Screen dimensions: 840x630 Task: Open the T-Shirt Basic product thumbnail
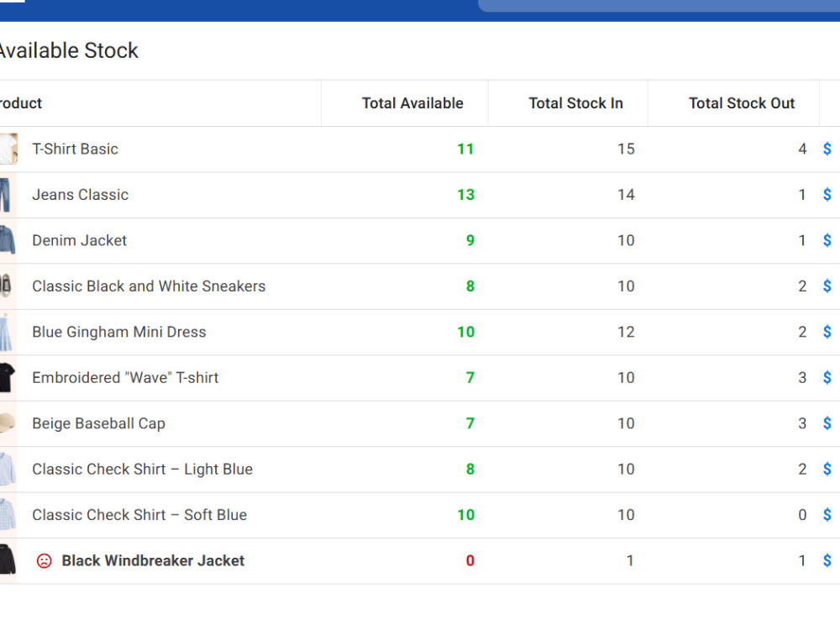(x=8, y=149)
